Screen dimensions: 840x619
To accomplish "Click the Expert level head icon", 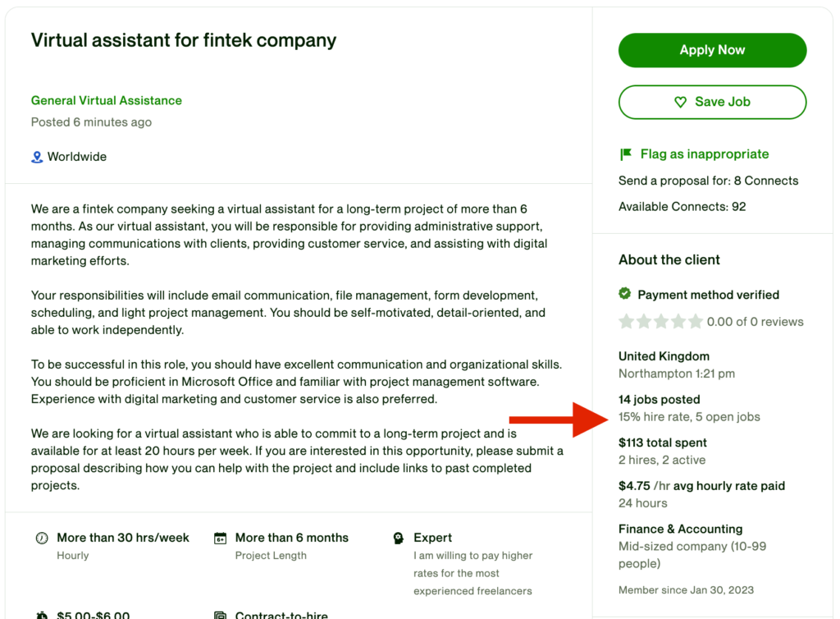I will pos(398,539).
